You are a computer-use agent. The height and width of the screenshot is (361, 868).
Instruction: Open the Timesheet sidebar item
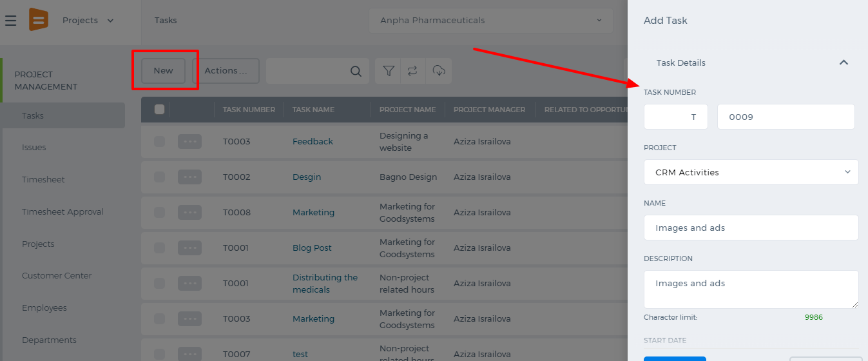[43, 179]
